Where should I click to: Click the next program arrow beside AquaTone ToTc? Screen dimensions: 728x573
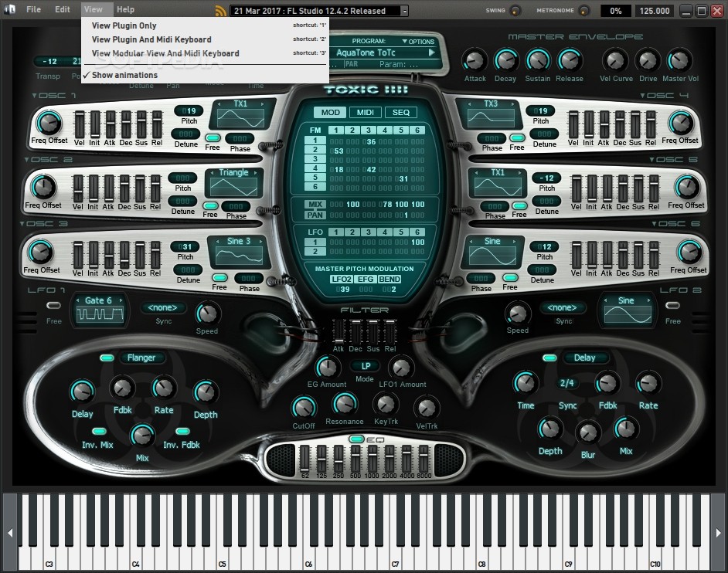coord(431,53)
